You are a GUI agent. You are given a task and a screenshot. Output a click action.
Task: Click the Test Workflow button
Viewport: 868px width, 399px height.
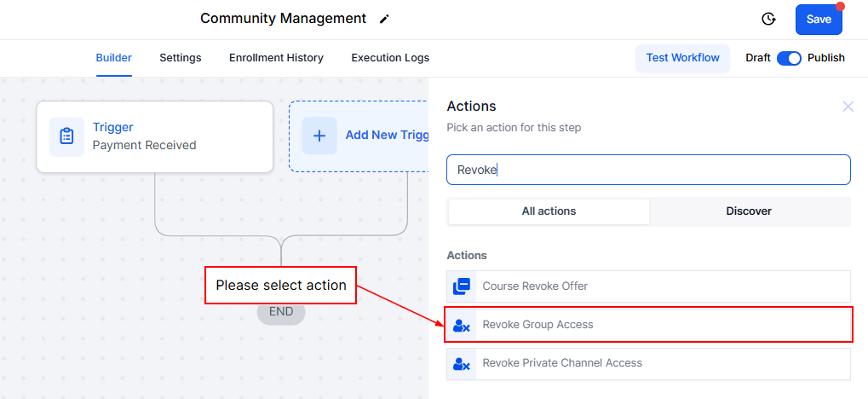[x=682, y=58]
